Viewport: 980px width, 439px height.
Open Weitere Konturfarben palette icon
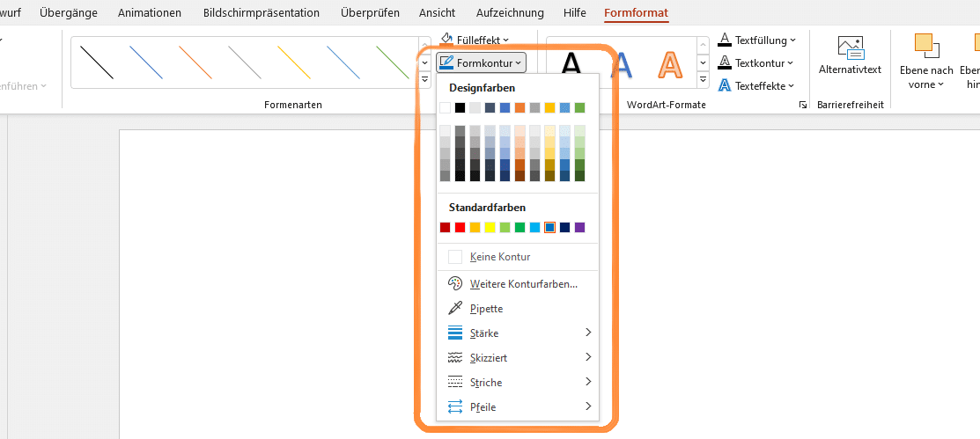pos(455,283)
